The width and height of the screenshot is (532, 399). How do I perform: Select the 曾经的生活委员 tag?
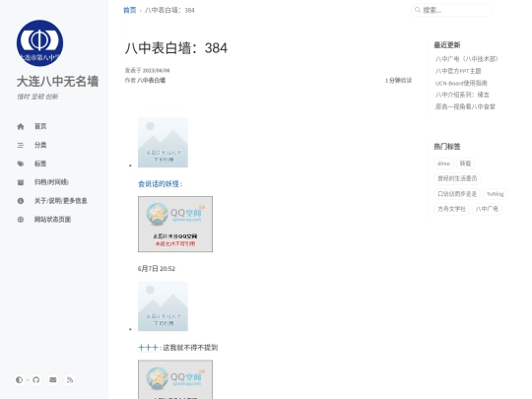pos(457,178)
